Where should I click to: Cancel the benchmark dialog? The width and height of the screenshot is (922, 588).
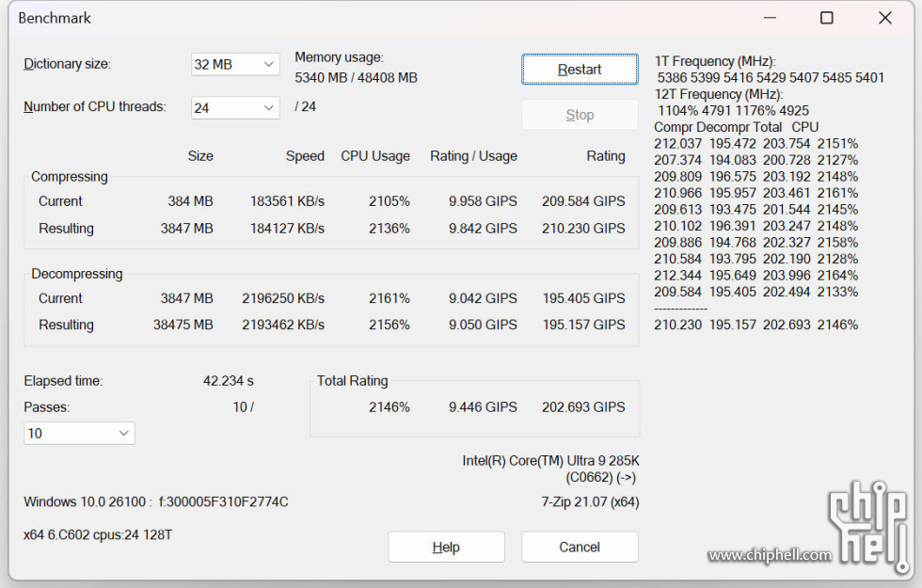pyautogui.click(x=580, y=547)
